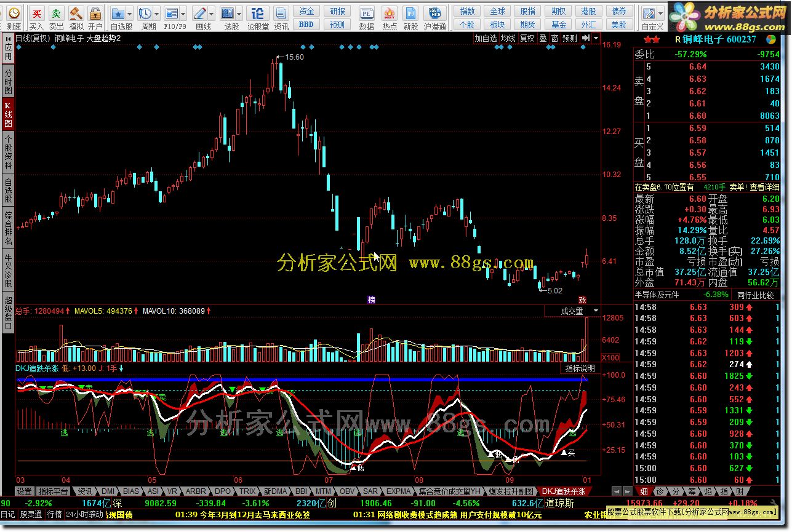Click the 周期 period clock icon
Image resolution: width=792 pixels, height=532 pixels.
(x=145, y=13)
